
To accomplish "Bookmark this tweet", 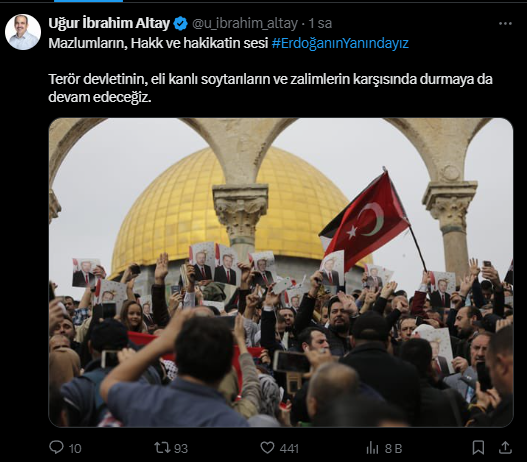I will (478, 448).
